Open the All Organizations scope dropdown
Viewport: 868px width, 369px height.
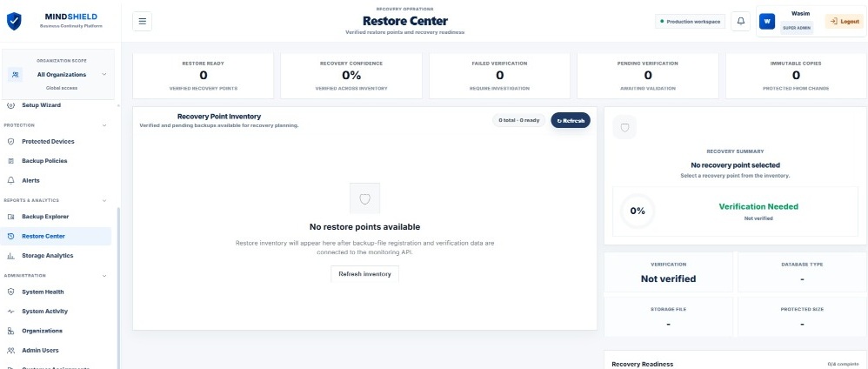click(x=60, y=74)
